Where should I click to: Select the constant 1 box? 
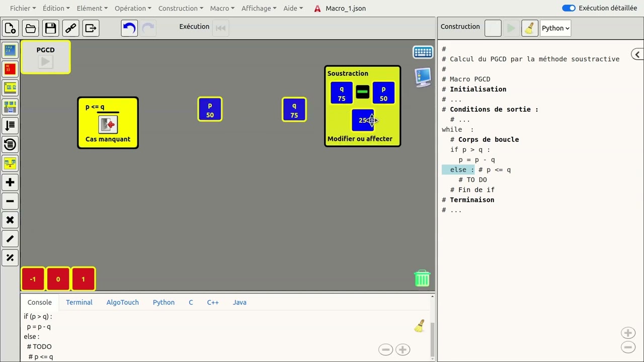tap(83, 279)
